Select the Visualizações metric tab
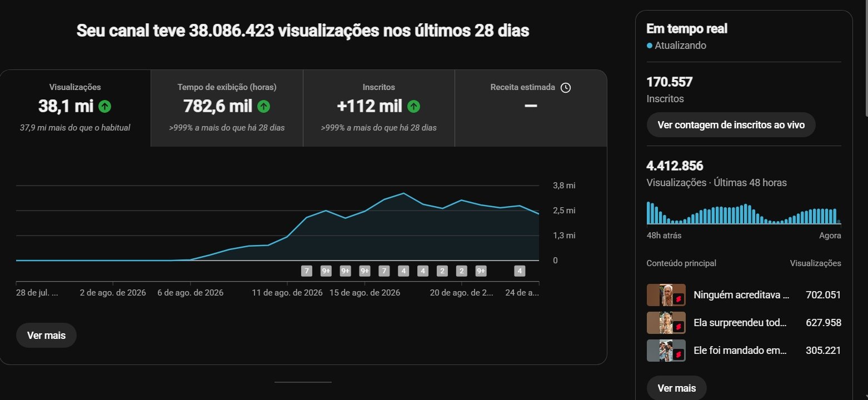This screenshot has width=868, height=400. 75,108
